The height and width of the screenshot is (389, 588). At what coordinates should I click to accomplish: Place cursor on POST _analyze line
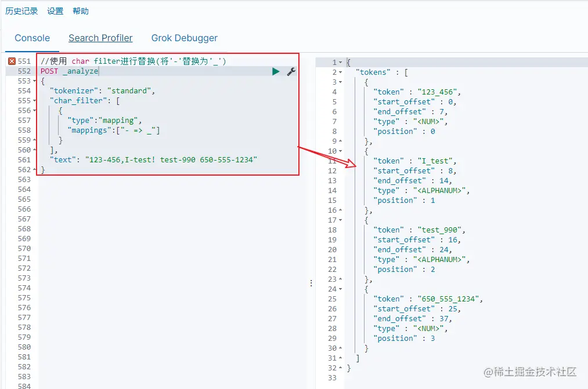[70, 71]
